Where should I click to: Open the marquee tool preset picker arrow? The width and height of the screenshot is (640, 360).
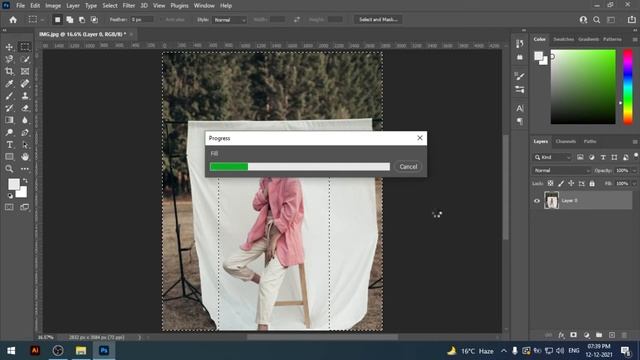[x=42, y=20]
